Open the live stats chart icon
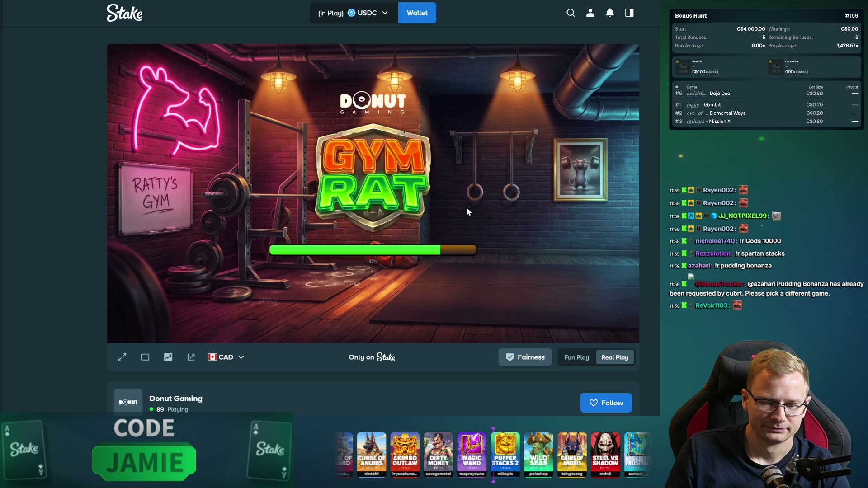 [x=168, y=357]
